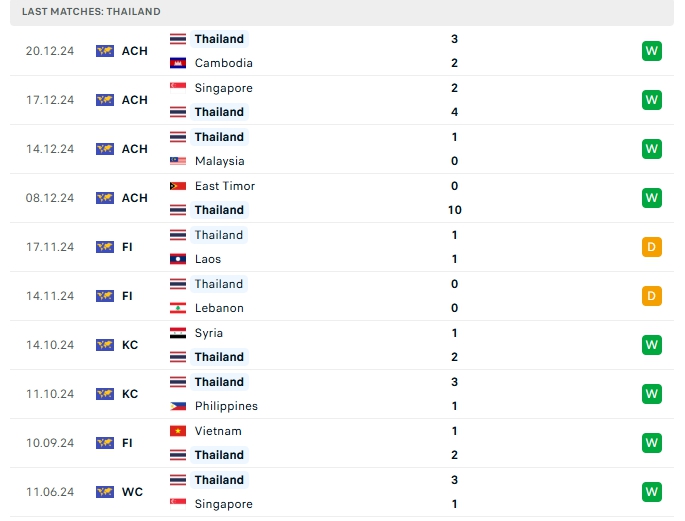
Task: Click the green W badge for Thailand–Malaysia
Action: [x=652, y=149]
